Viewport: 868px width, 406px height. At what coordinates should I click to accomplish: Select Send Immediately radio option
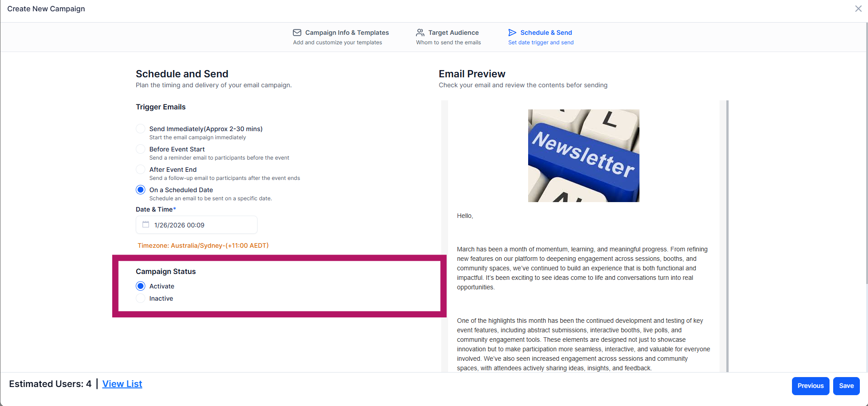tap(141, 129)
